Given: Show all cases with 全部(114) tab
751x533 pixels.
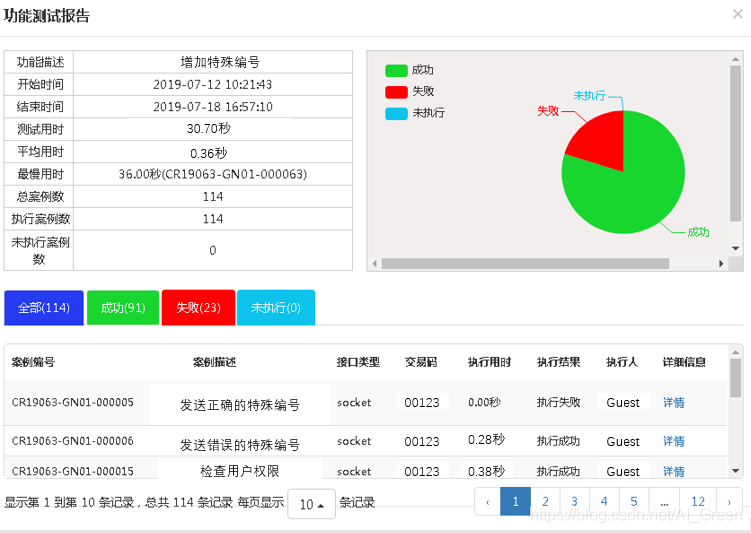Looking at the screenshot, I should click(x=44, y=307).
